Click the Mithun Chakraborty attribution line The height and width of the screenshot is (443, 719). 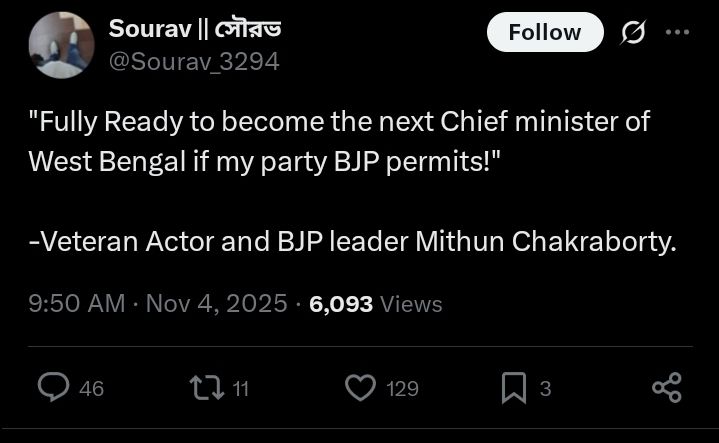click(353, 241)
